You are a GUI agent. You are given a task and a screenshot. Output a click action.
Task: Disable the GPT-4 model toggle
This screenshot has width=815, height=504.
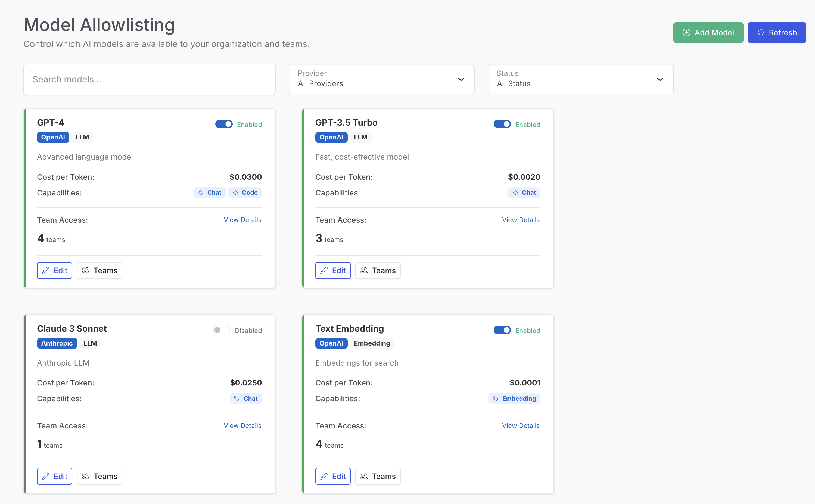tap(224, 124)
